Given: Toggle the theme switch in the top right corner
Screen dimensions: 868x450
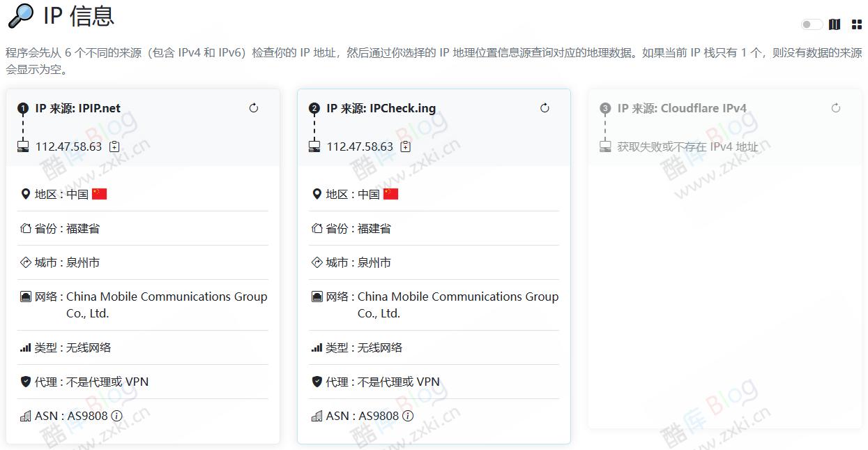Looking at the screenshot, I should 812,24.
